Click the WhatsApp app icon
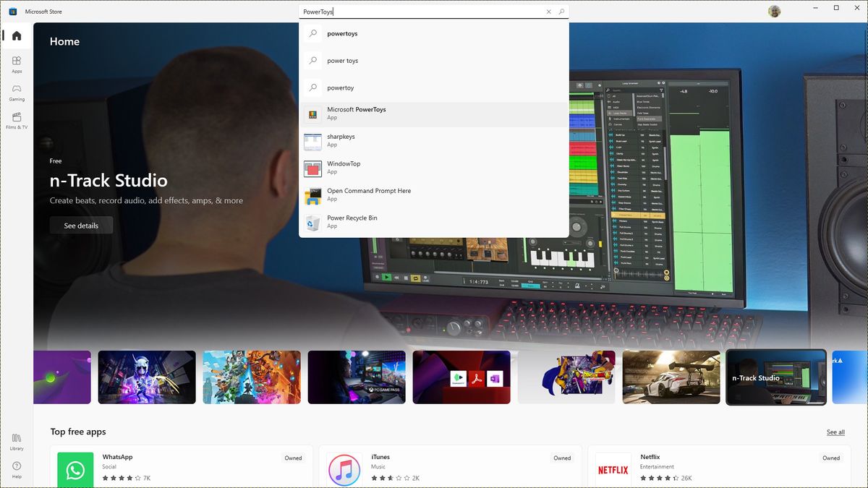Viewport: 868px width, 488px height. 75,469
